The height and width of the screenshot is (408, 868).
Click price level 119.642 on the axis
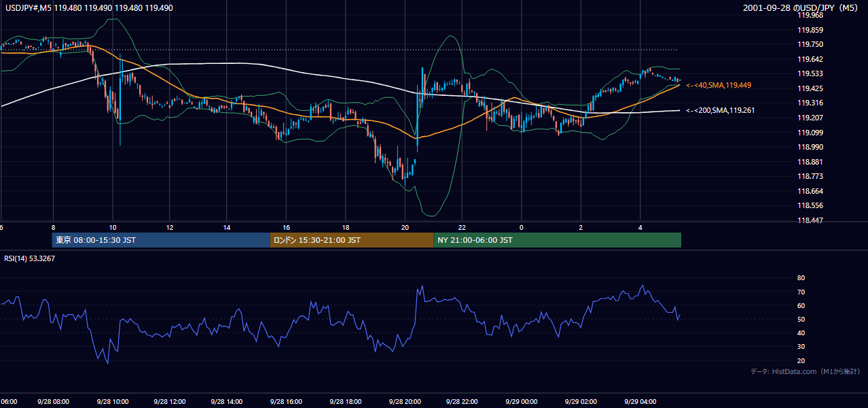tap(810, 59)
